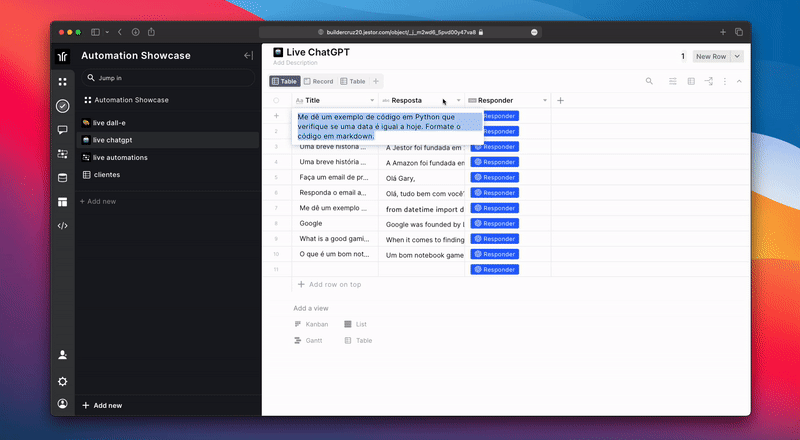Select cell 'from datetime import d'
The width and height of the screenshot is (800, 440).
(x=421, y=208)
